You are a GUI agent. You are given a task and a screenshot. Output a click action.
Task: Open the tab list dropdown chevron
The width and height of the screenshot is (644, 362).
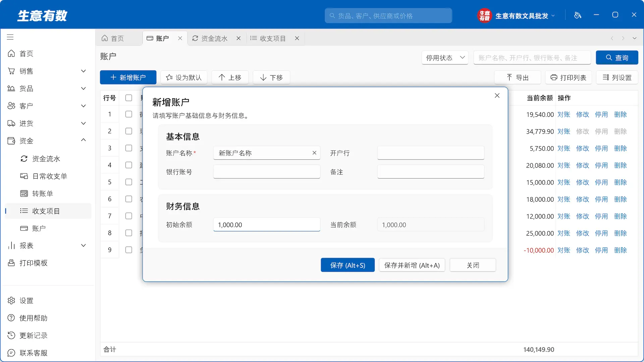click(634, 38)
